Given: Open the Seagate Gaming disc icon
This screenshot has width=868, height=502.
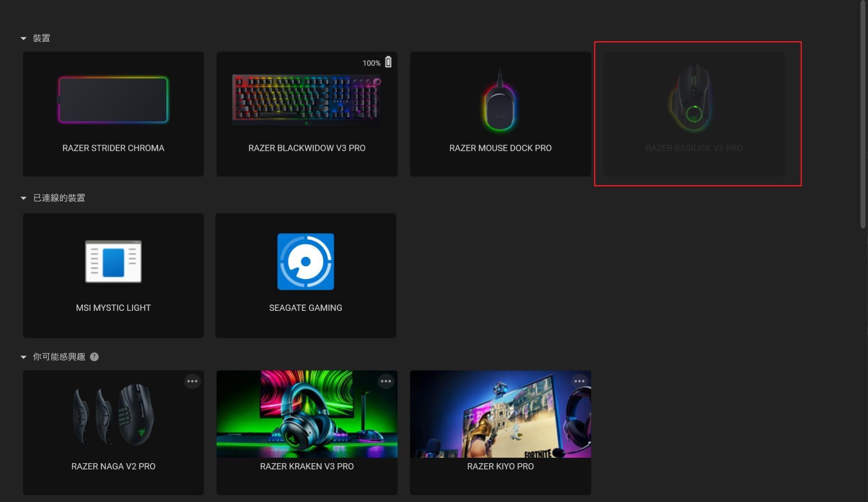Looking at the screenshot, I should tap(306, 262).
